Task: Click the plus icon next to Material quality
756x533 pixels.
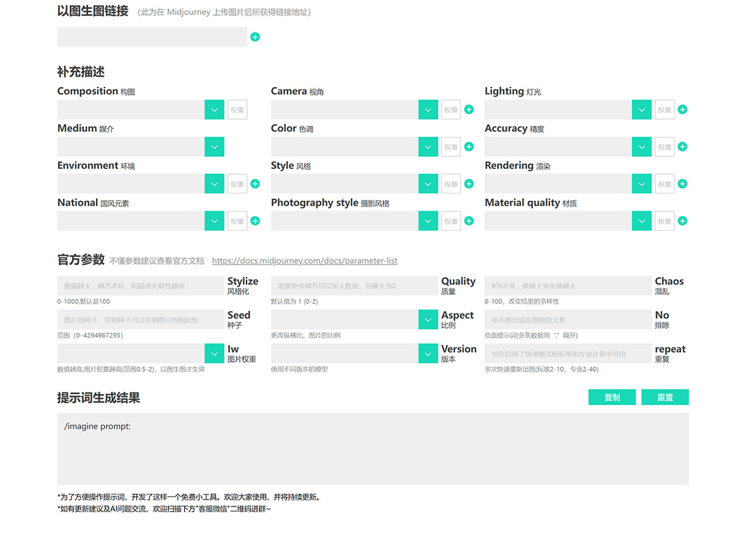Action: click(x=682, y=221)
